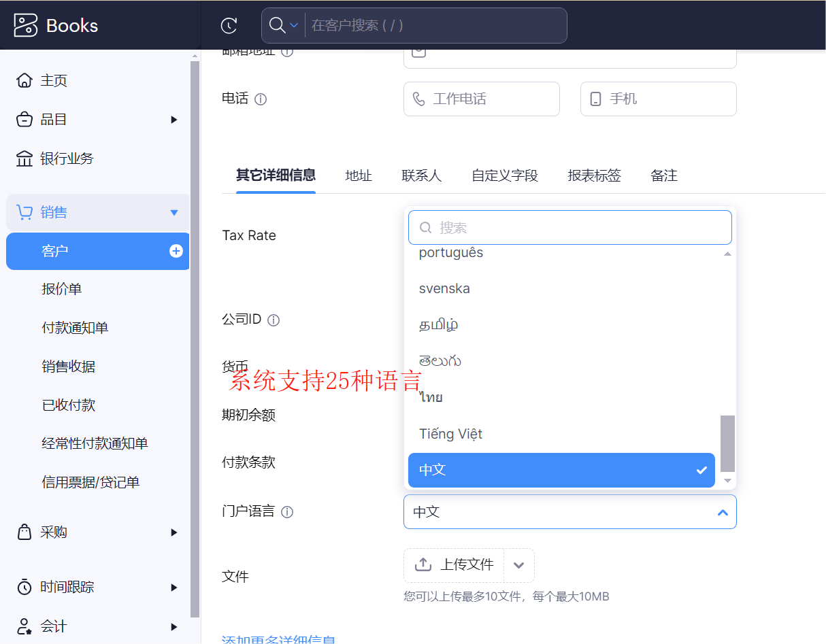
Task: Select the 时间跟踪 clock icon
Action: 24,586
